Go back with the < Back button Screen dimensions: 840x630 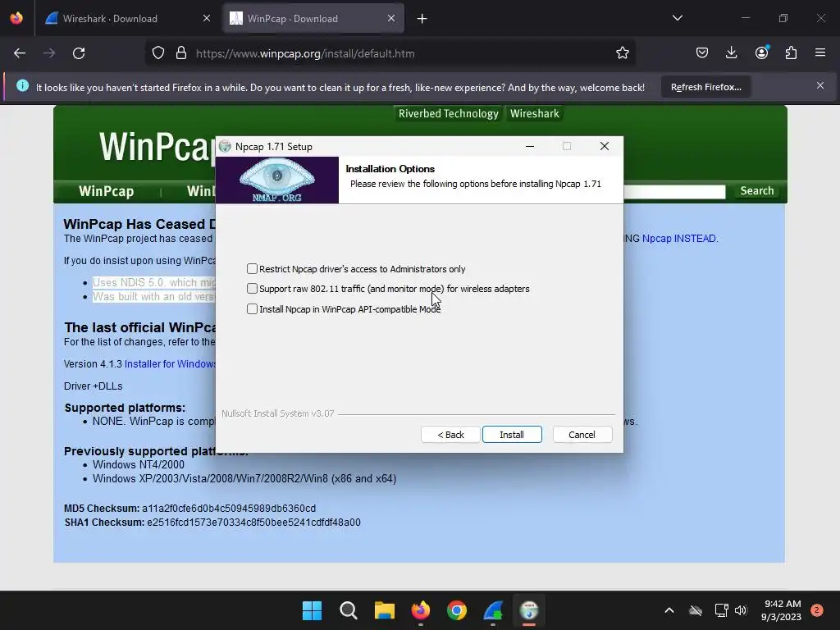point(450,435)
